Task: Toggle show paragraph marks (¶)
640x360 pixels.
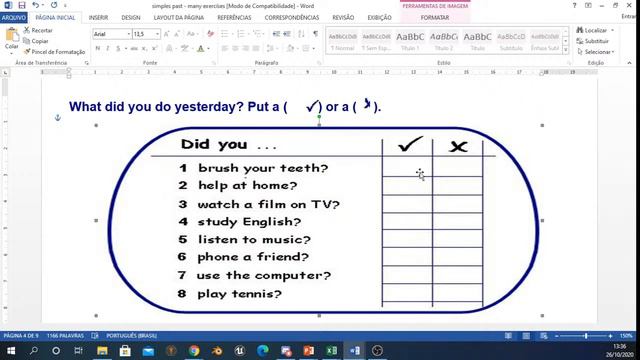Action: [x=316, y=34]
